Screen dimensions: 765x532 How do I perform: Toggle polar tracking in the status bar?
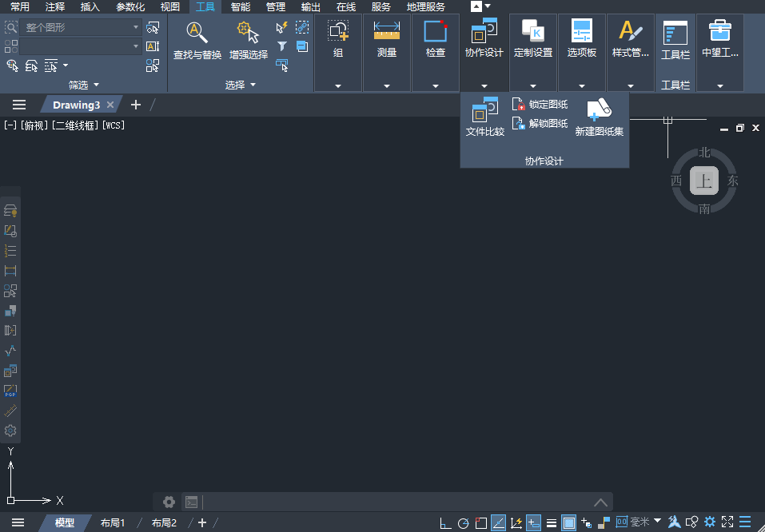coord(463,522)
